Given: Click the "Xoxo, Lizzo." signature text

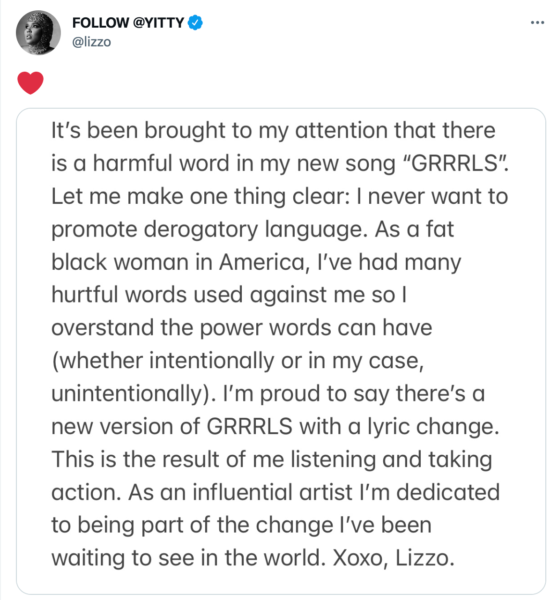Looking at the screenshot, I should (394, 558).
